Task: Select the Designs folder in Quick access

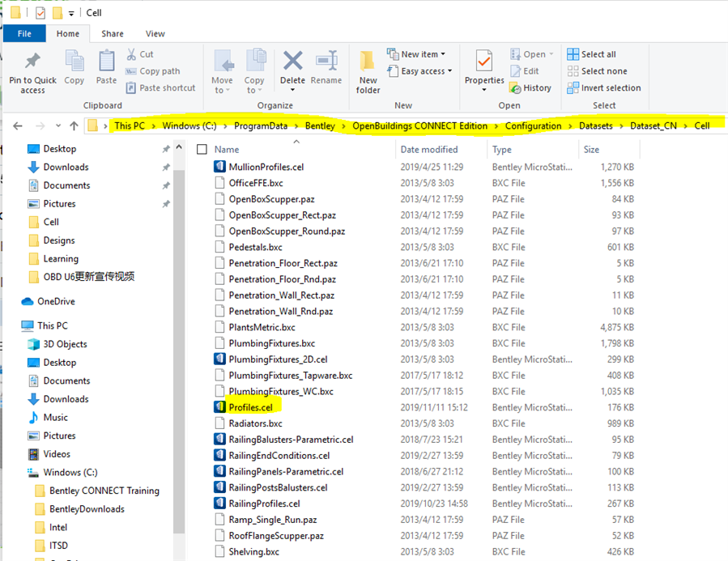Action: [x=59, y=240]
